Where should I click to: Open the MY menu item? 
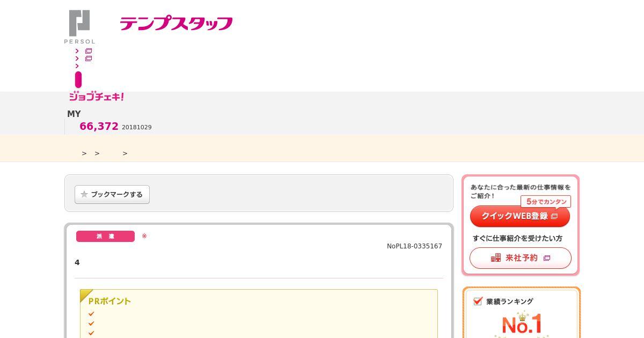point(74,114)
